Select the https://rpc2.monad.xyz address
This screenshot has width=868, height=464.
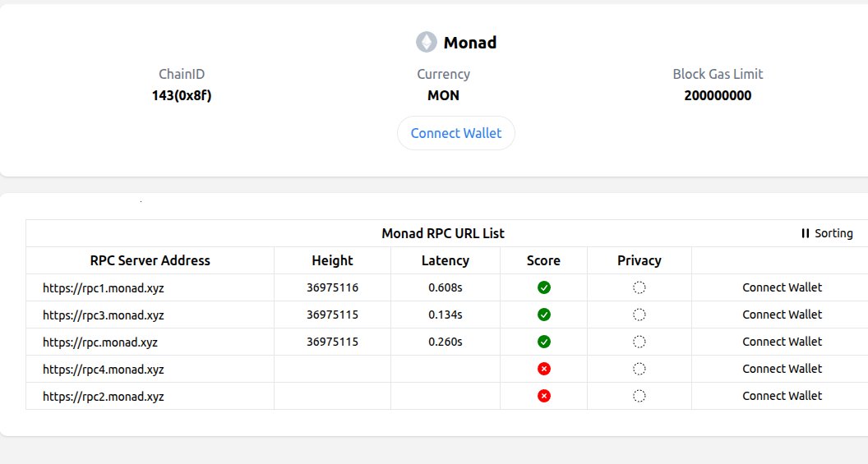pos(104,397)
